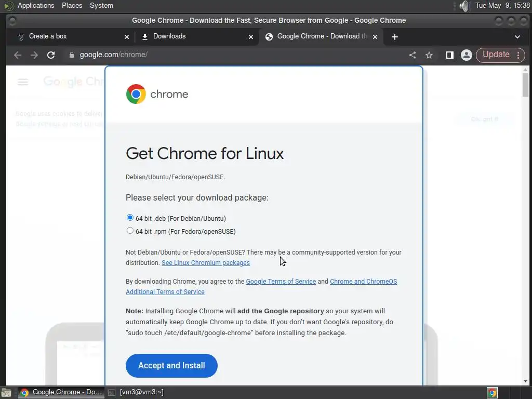
Task: Open the System menu
Action: [101, 5]
